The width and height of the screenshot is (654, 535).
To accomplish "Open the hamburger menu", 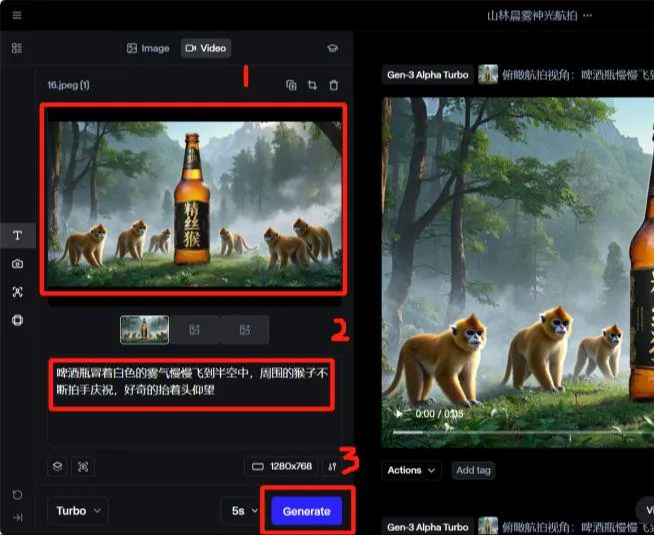I will [x=17, y=15].
